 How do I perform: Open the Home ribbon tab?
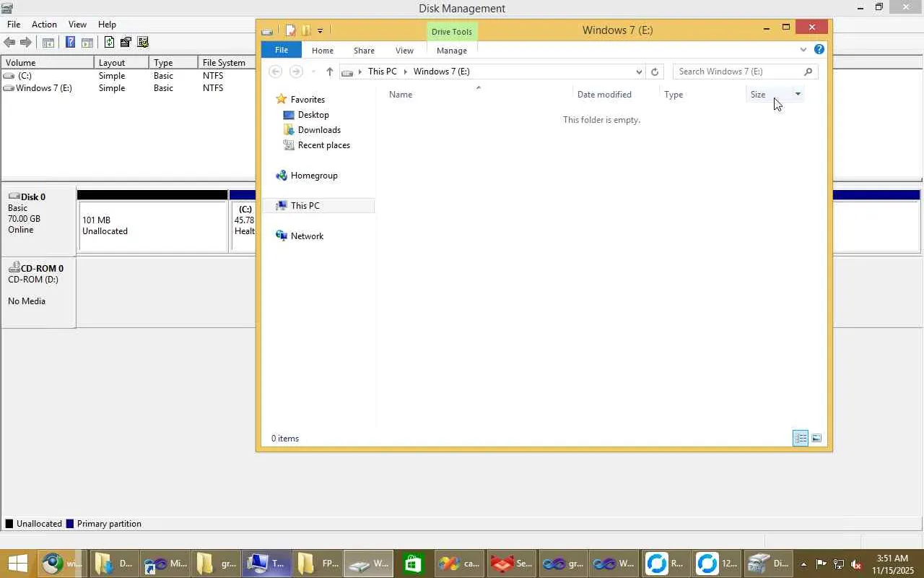[x=323, y=51]
